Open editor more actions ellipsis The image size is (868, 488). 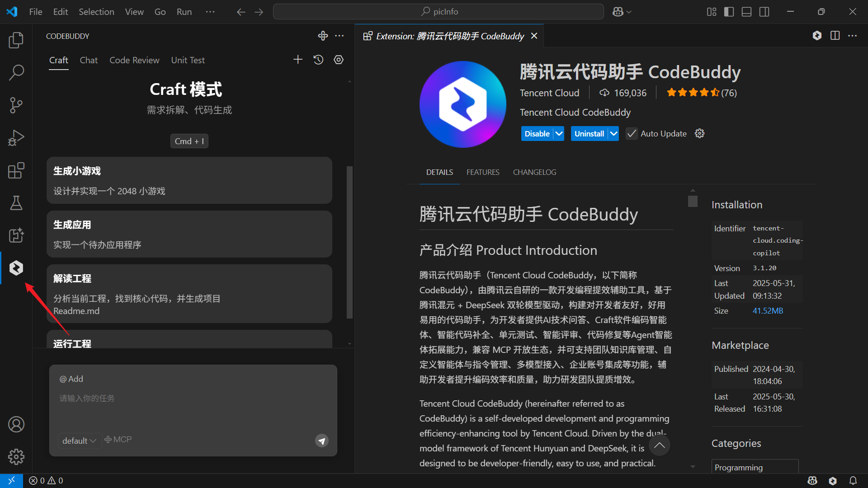click(853, 36)
